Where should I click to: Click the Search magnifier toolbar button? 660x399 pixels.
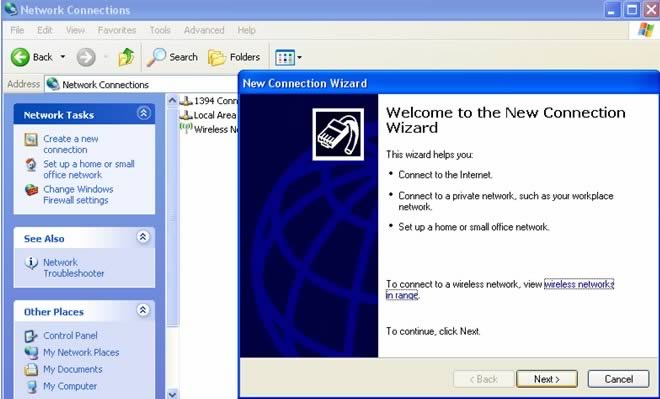172,57
